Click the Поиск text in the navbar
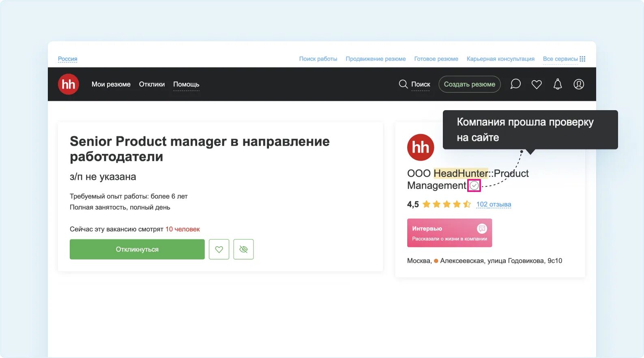Image resolution: width=644 pixels, height=358 pixels. (x=421, y=84)
